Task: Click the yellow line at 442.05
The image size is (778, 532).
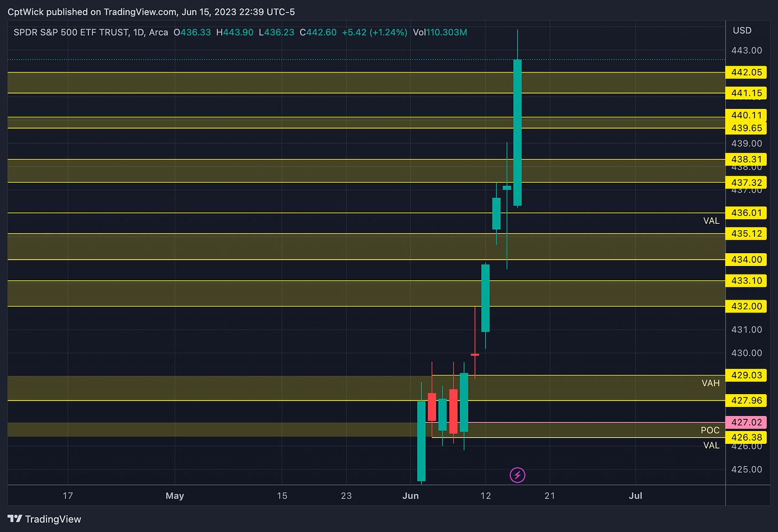Action: [366, 72]
